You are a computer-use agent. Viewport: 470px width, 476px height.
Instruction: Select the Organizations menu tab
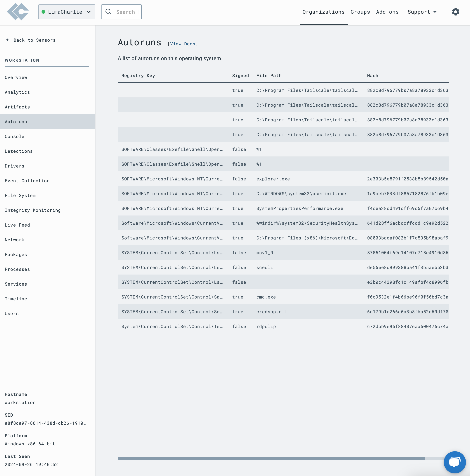click(x=324, y=12)
